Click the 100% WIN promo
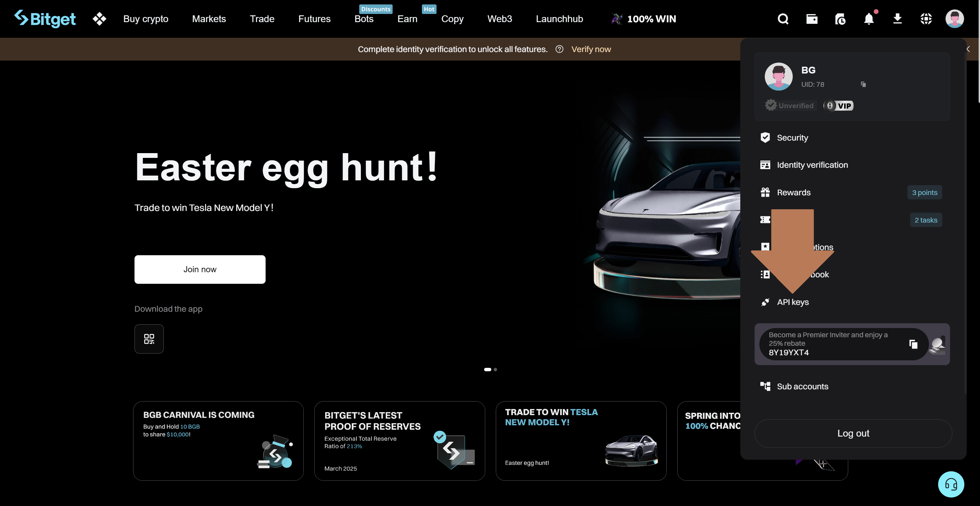 coord(644,19)
